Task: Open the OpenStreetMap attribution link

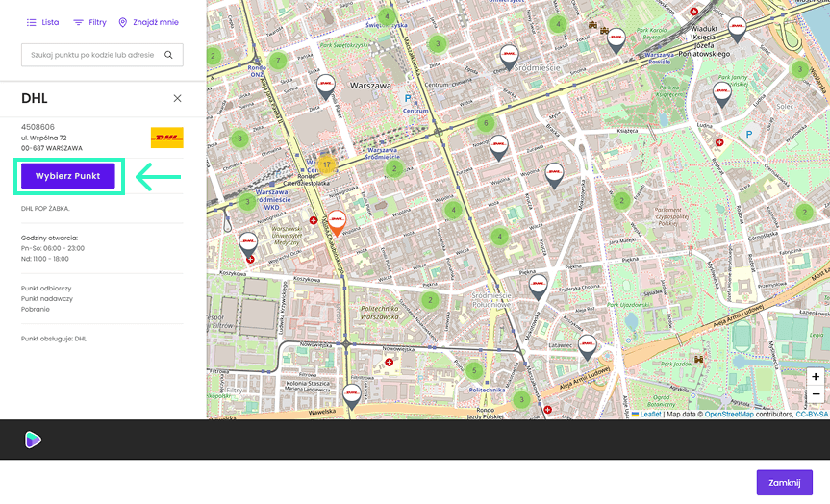Action: coord(727,415)
